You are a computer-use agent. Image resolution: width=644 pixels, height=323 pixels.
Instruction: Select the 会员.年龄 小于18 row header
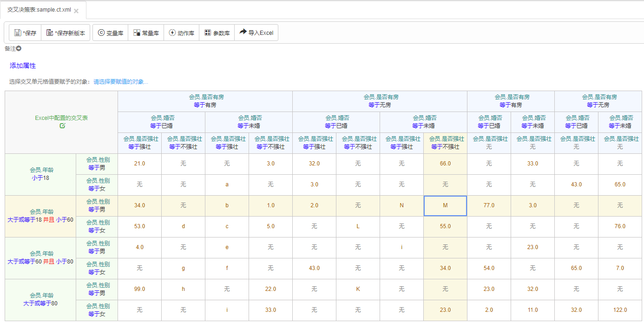click(x=40, y=174)
